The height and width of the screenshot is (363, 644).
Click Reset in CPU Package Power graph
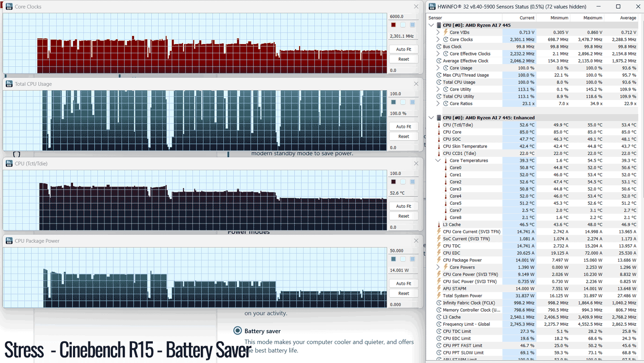pos(404,293)
